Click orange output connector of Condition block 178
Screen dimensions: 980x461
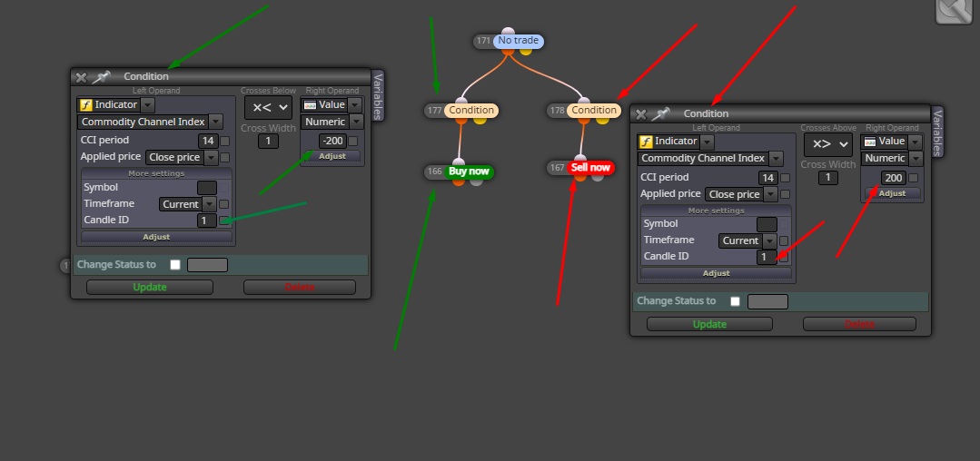pyautogui.click(x=583, y=120)
